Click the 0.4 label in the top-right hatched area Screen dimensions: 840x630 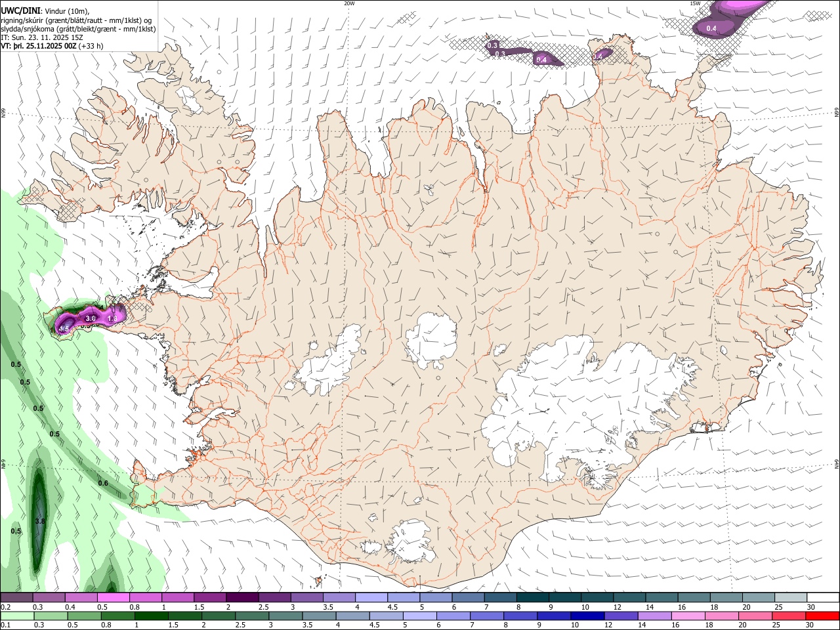click(x=711, y=28)
